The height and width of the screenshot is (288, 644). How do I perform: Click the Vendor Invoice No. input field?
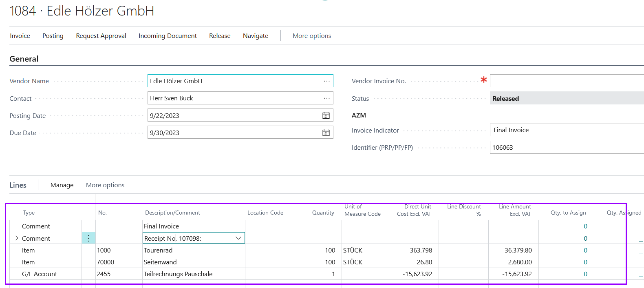coord(567,81)
